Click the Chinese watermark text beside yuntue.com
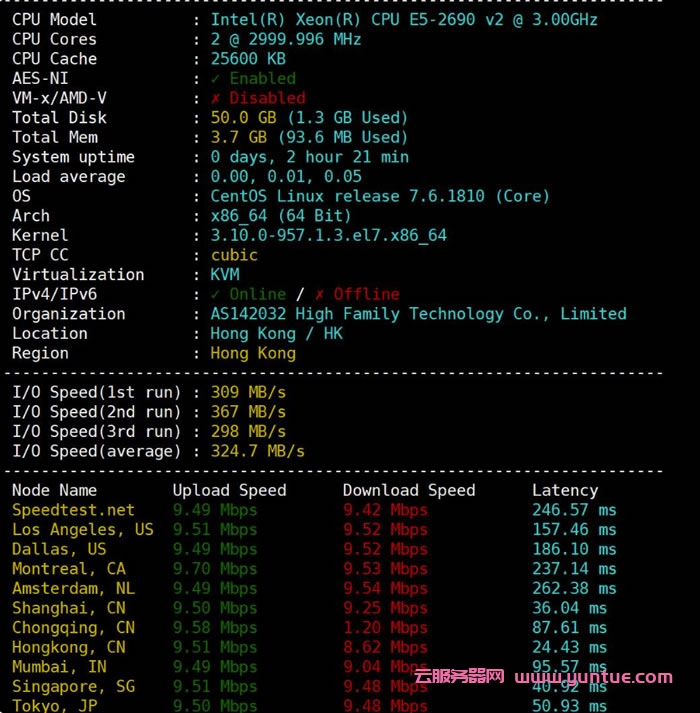 (x=459, y=677)
